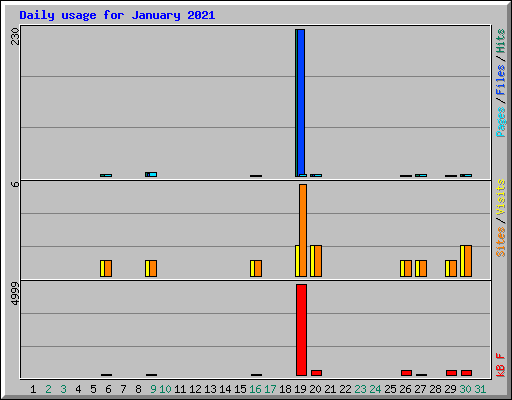Click the tall red KBytes bar for day 19
This screenshot has width=512, height=400.
pos(301,330)
